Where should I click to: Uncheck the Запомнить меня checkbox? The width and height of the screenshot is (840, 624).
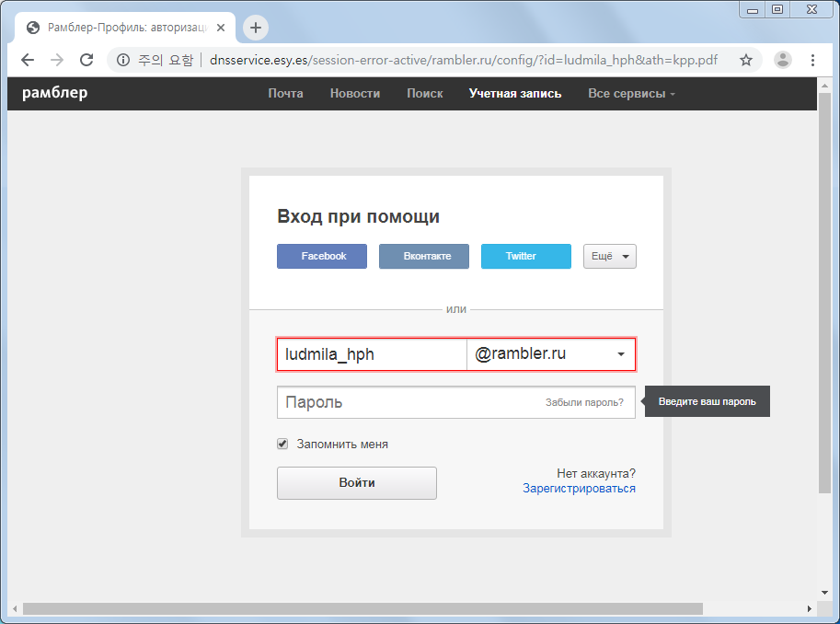pos(282,444)
